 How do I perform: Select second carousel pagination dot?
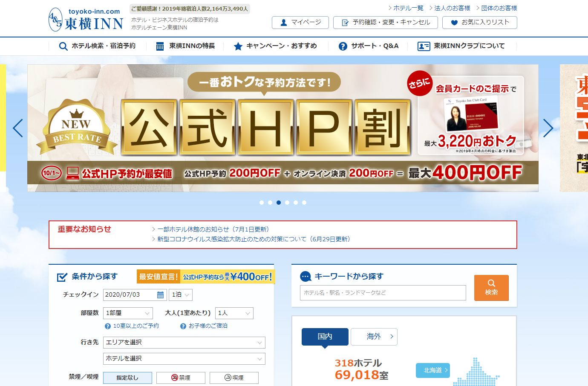click(x=270, y=203)
